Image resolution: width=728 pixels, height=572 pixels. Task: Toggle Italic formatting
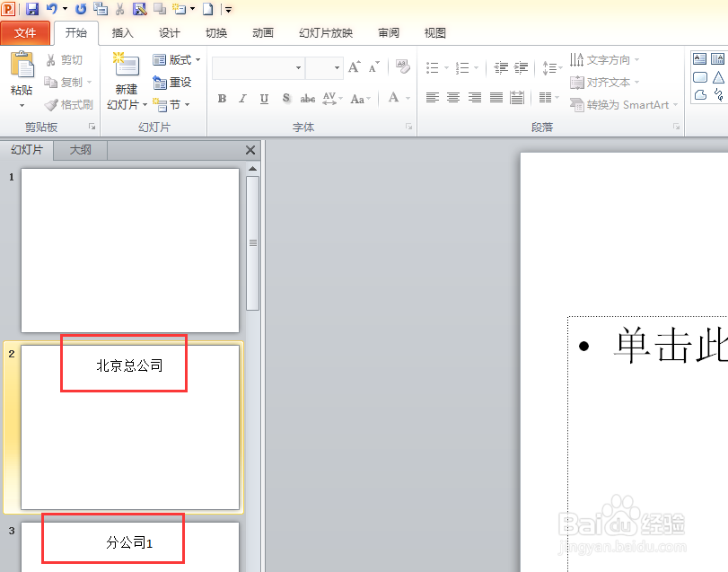click(243, 99)
